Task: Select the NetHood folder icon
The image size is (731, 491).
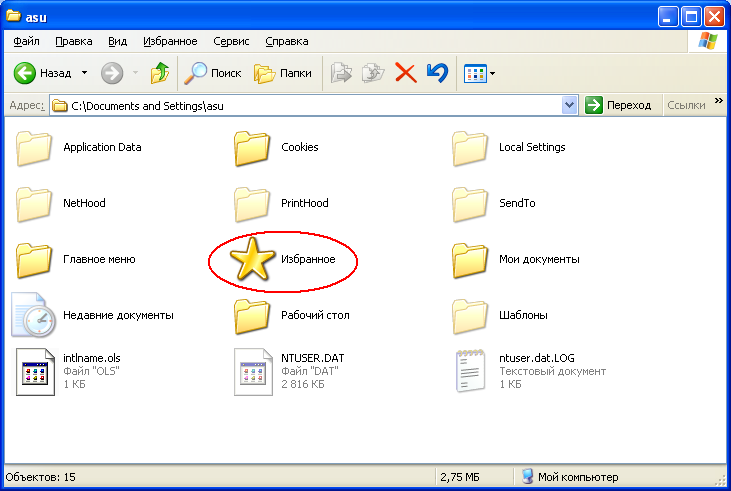Action: [34, 204]
